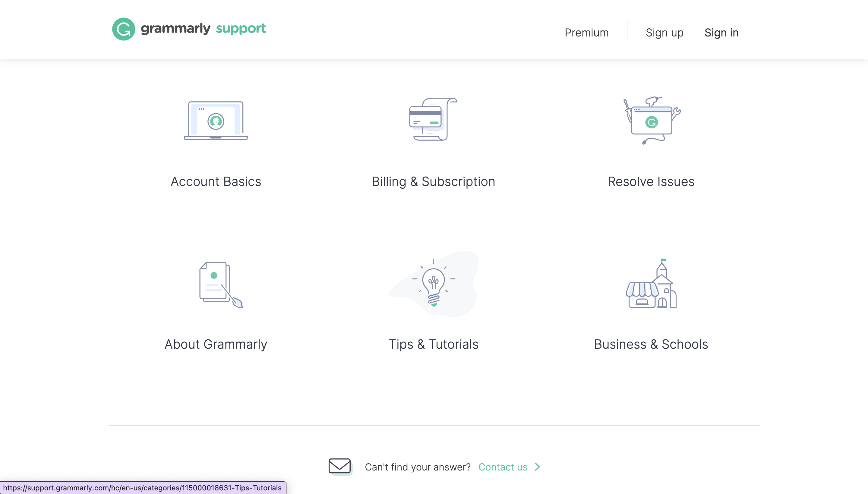Click the Sign up button
The width and height of the screenshot is (868, 494).
point(664,33)
